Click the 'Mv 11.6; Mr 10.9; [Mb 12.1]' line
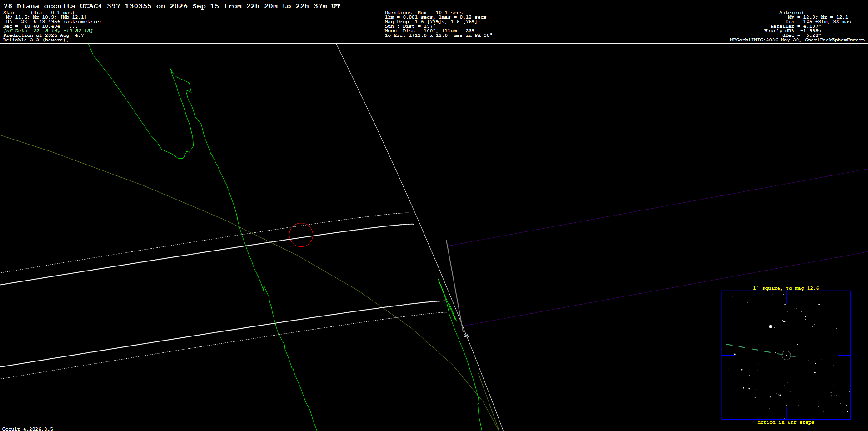 click(x=46, y=17)
